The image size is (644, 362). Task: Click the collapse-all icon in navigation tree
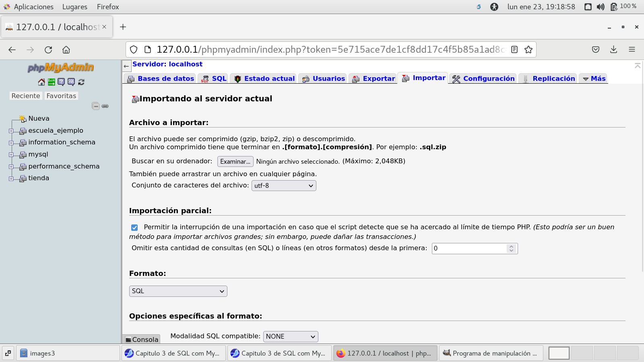pos(95,106)
